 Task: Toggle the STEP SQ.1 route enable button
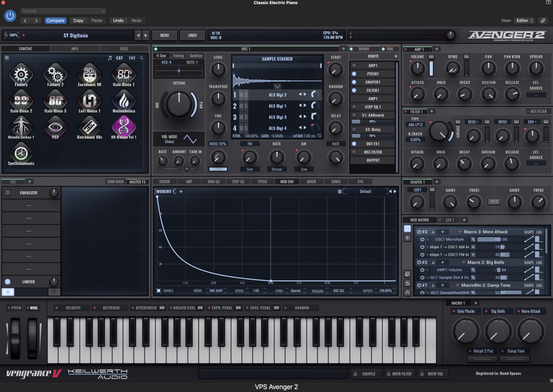point(354,107)
